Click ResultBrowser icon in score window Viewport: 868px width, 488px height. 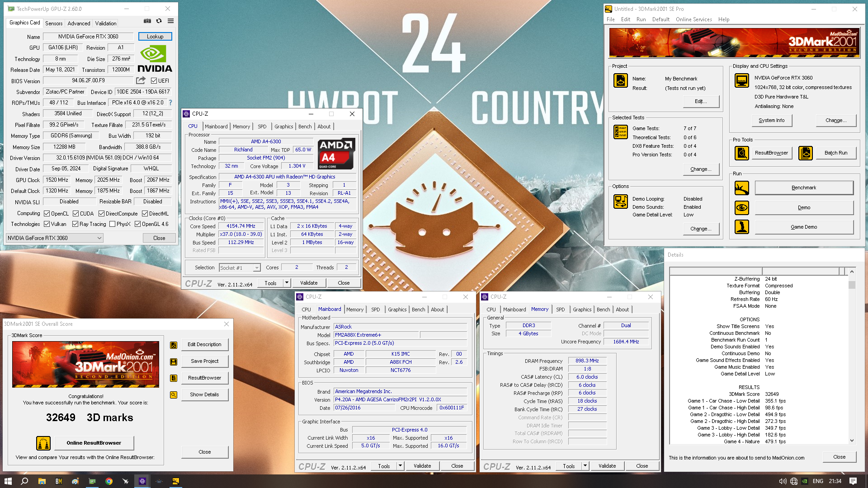(174, 378)
